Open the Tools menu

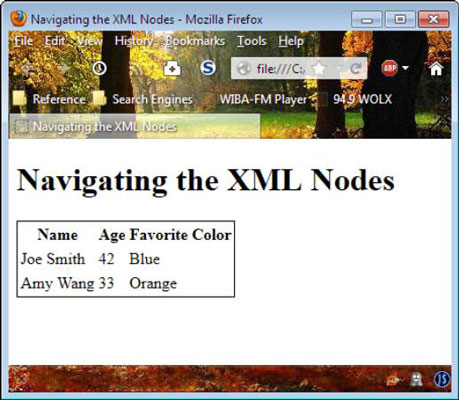(252, 41)
